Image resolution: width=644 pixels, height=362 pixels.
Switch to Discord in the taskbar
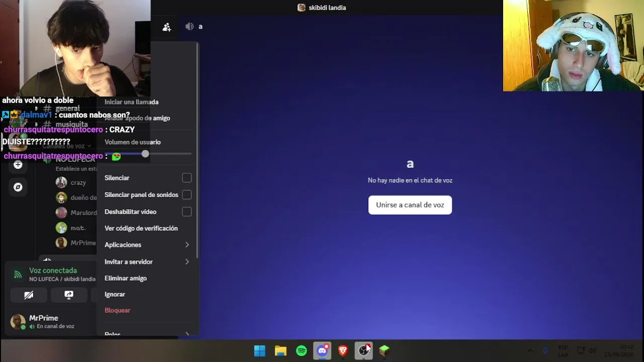(322, 350)
